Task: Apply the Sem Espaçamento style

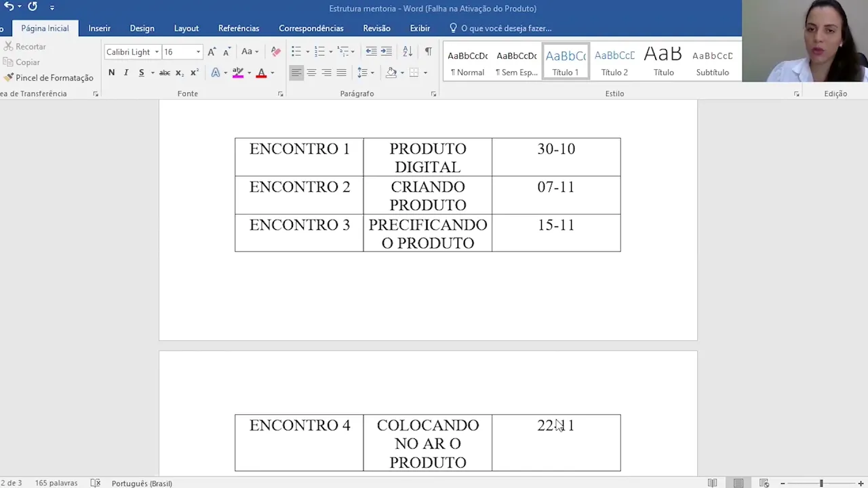Action: [516, 62]
